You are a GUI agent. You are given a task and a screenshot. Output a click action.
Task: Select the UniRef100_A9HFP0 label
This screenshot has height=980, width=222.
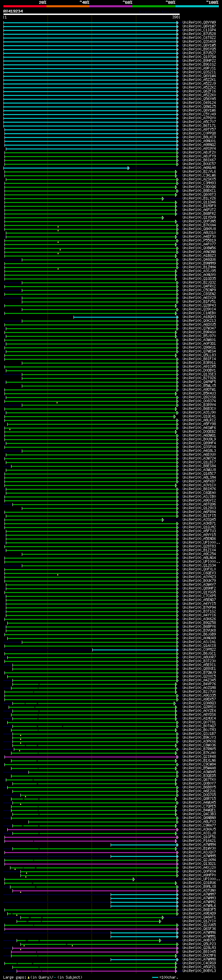(x=199, y=875)
